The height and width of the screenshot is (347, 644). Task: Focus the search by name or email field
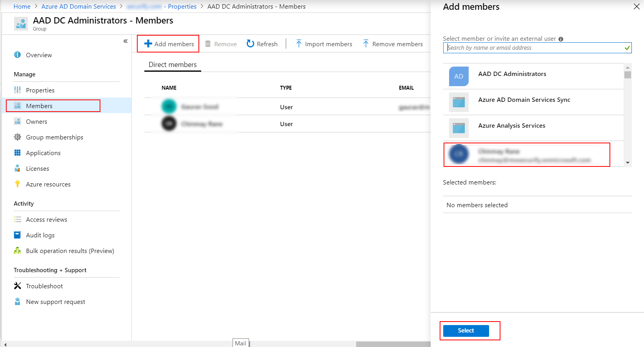[533, 48]
